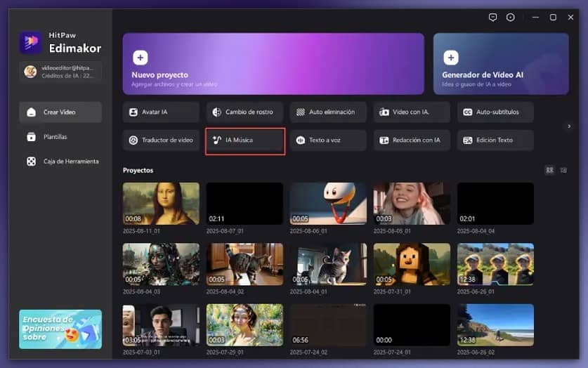The width and height of the screenshot is (588, 368).
Task: Launch the Auto eliminación tool
Action: coord(328,112)
